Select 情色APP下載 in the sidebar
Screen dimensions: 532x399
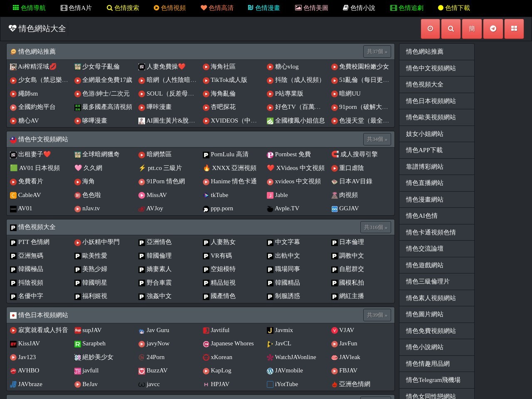[424, 150]
